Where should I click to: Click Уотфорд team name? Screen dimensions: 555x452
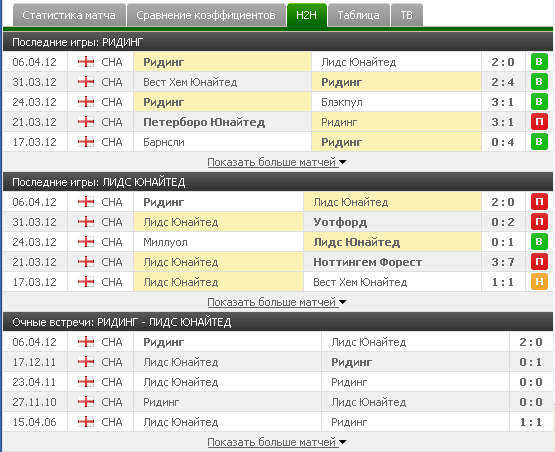pyautogui.click(x=340, y=222)
